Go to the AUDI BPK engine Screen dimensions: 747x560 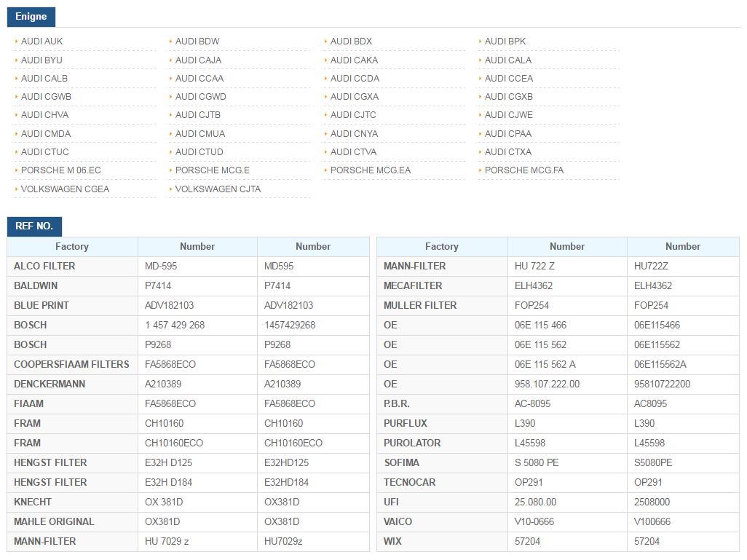505,42
